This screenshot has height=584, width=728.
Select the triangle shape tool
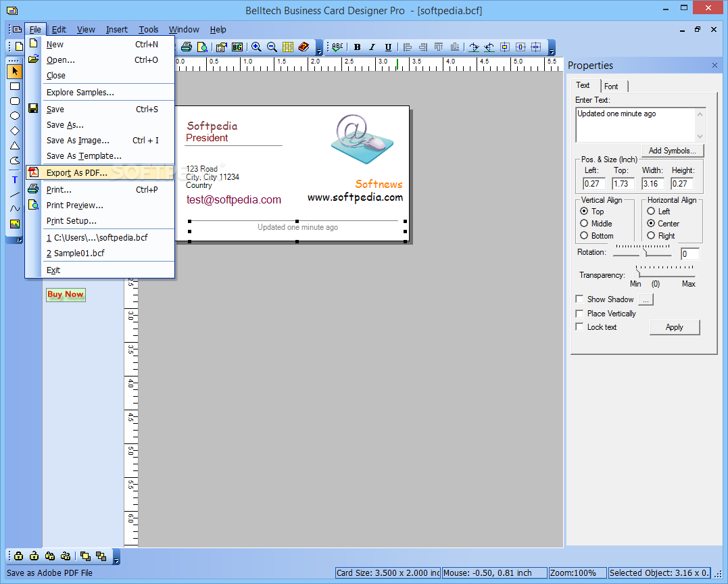click(15, 146)
